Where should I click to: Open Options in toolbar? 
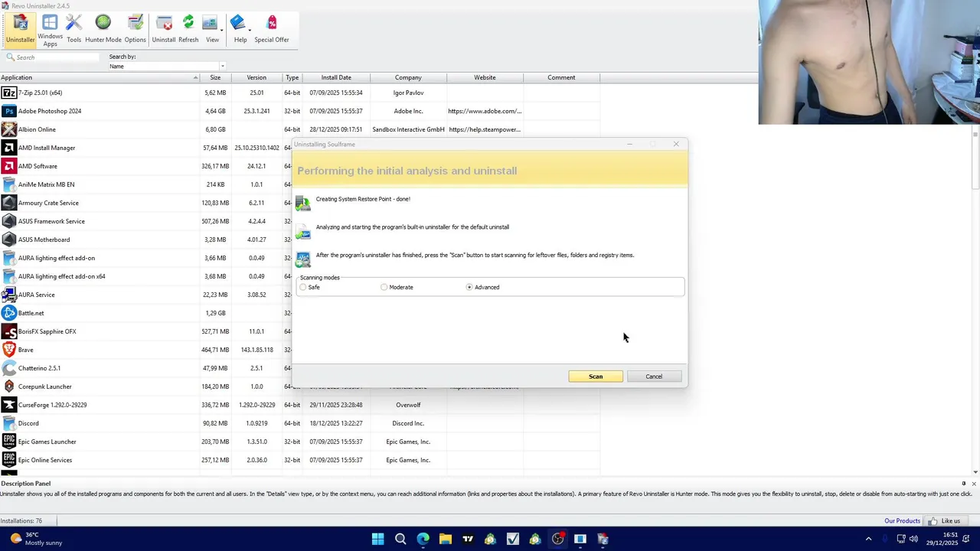(x=135, y=29)
